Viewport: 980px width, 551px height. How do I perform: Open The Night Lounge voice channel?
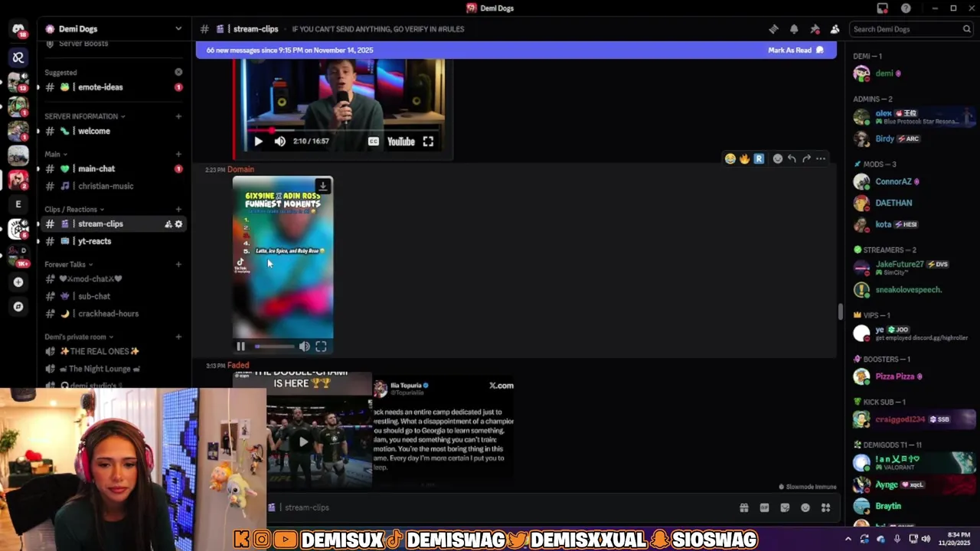[x=113, y=369]
